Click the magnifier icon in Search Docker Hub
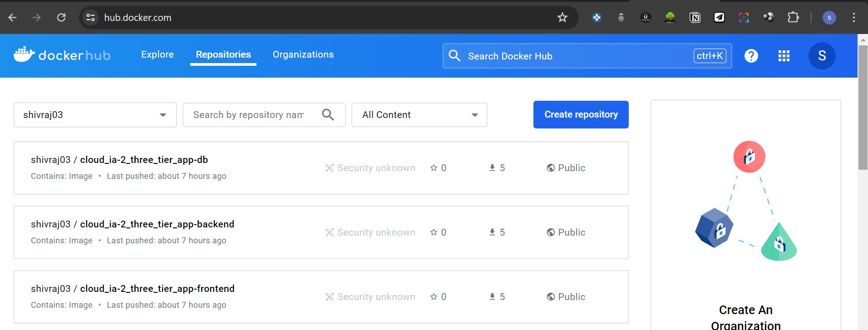The image size is (868, 330). pyautogui.click(x=454, y=55)
